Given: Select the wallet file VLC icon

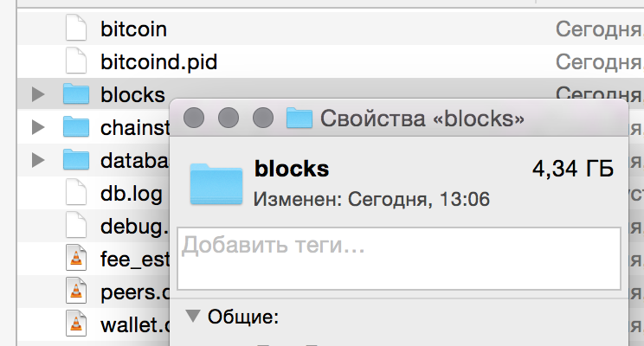Looking at the screenshot, I should click(76, 324).
